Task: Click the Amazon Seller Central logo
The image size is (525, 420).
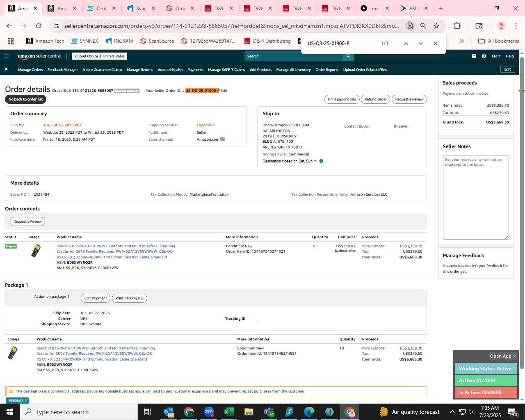Action: (x=40, y=56)
